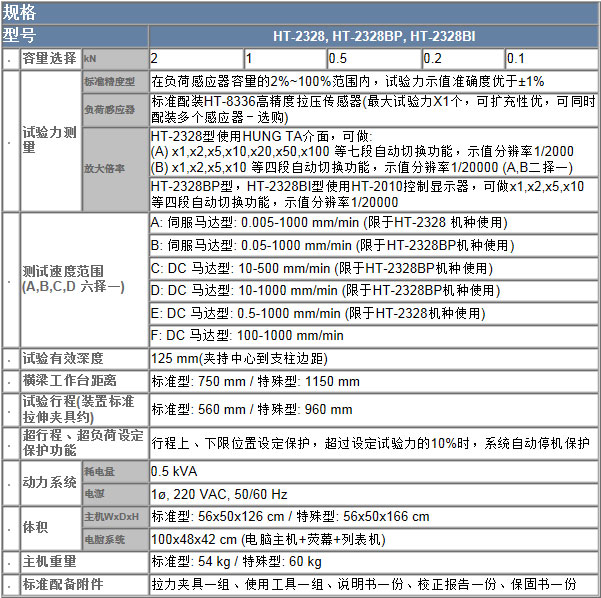
Task: Click the 超行程、超负荷设定保护功能 label
Action: click(83, 442)
